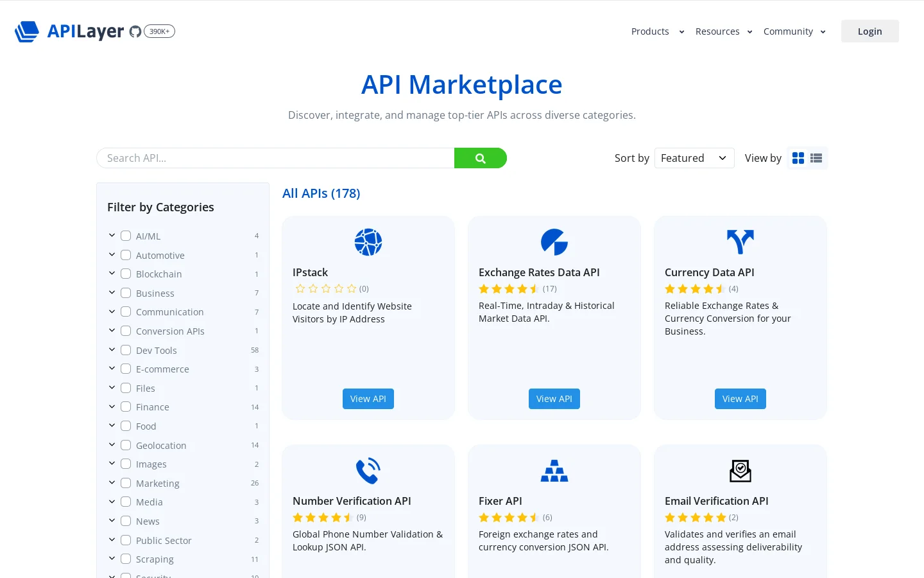Open the Community menu
Viewport: 924px width, 578px height.
pos(794,31)
